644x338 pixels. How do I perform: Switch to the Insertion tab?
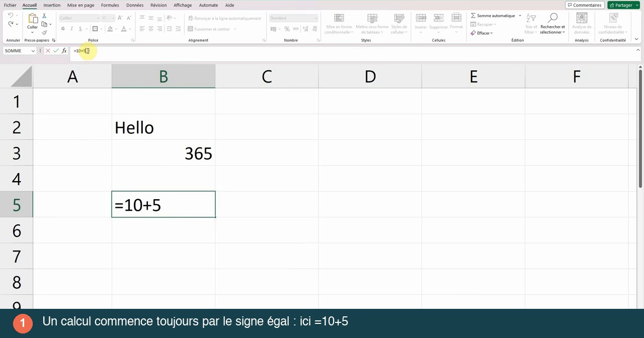52,5
